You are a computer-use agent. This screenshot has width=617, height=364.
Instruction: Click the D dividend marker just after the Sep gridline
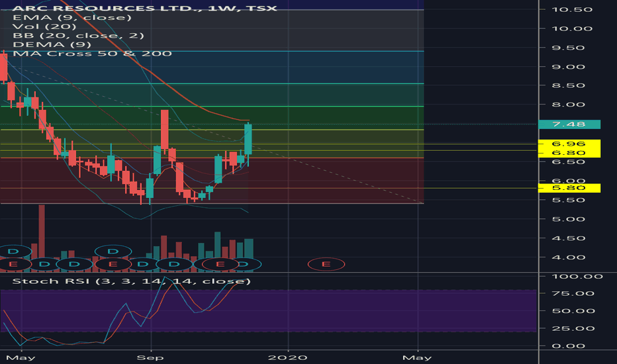(x=174, y=264)
